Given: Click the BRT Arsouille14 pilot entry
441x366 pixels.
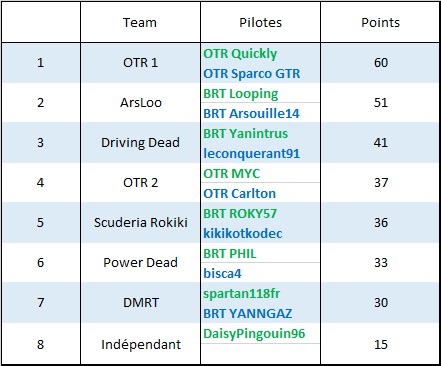Looking at the screenshot, I should (x=251, y=114).
